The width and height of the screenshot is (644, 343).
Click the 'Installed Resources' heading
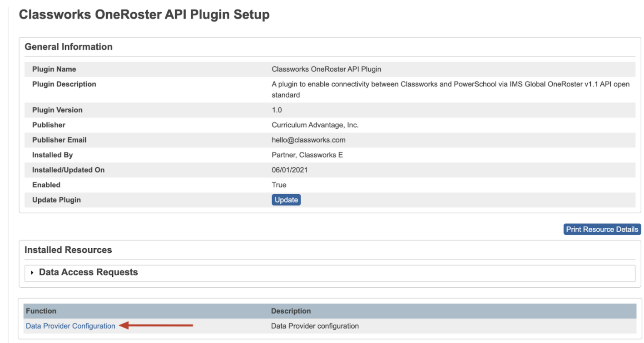pos(68,250)
